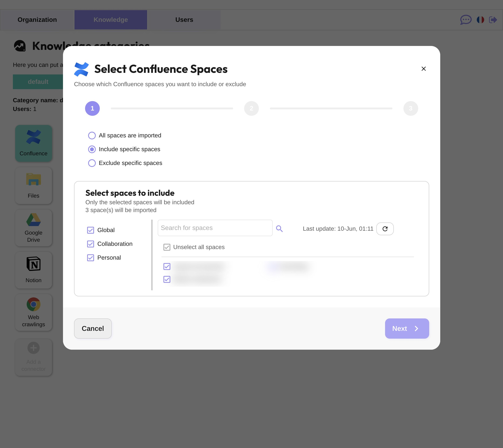
Task: Choose 'Exclude specific spaces' radio button
Action: [x=92, y=163]
